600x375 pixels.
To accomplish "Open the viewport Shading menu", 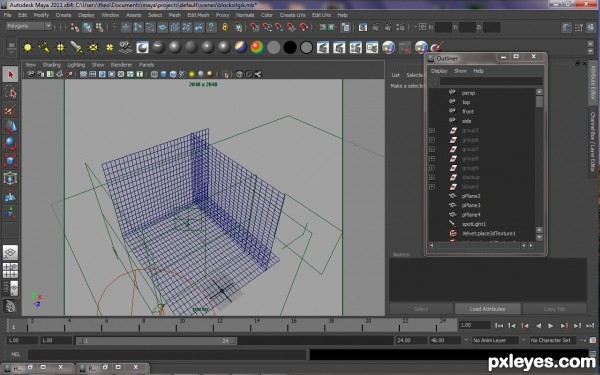I will click(52, 65).
